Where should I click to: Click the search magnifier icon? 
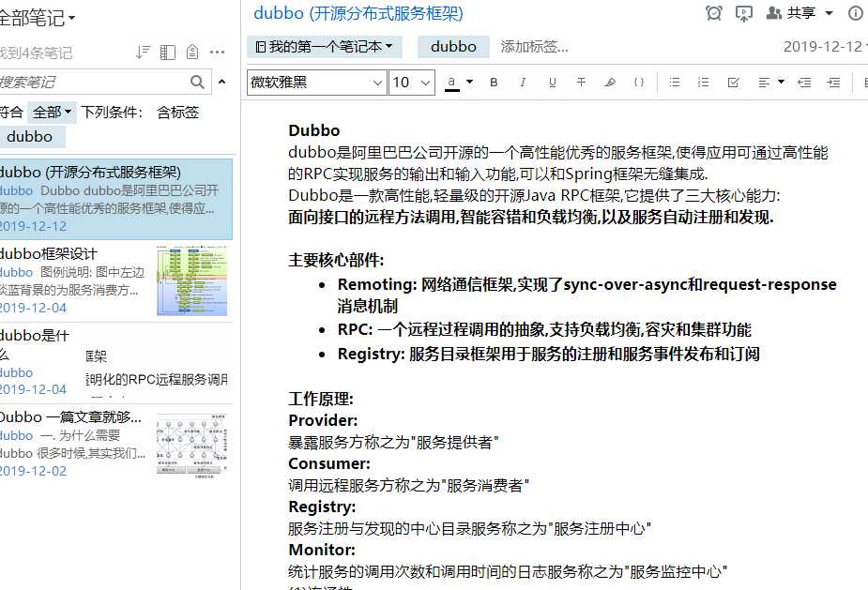(x=197, y=82)
